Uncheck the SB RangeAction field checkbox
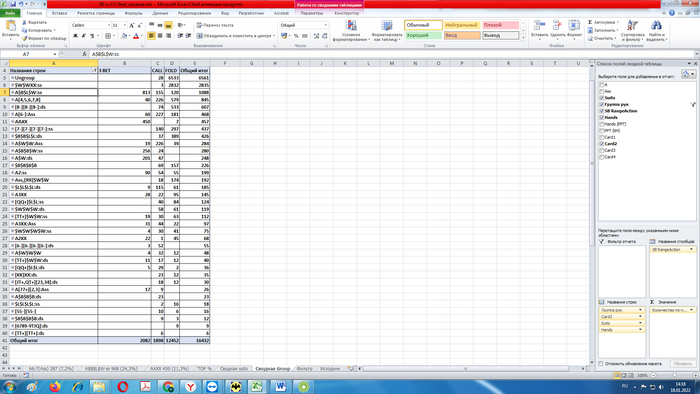The height and width of the screenshot is (394, 700). (602, 111)
